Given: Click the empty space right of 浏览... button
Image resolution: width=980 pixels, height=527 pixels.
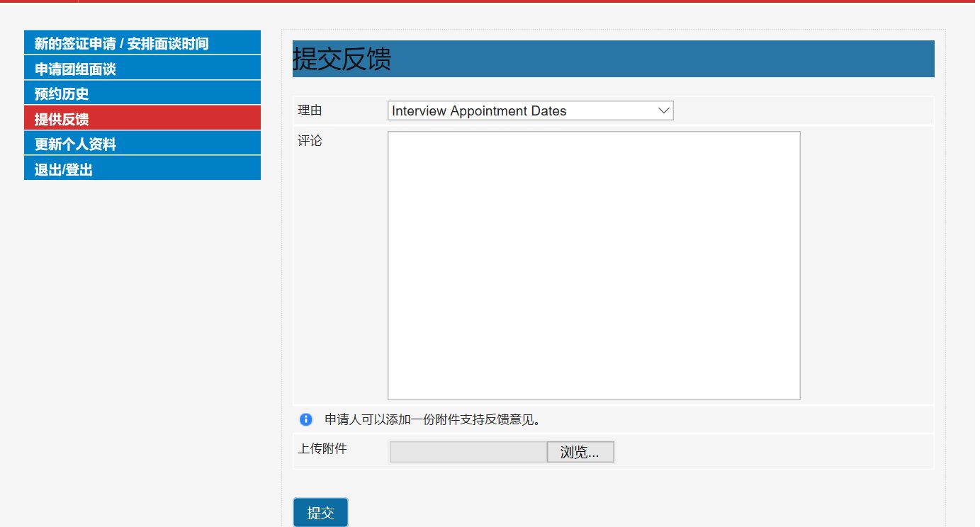Looking at the screenshot, I should [x=772, y=452].
